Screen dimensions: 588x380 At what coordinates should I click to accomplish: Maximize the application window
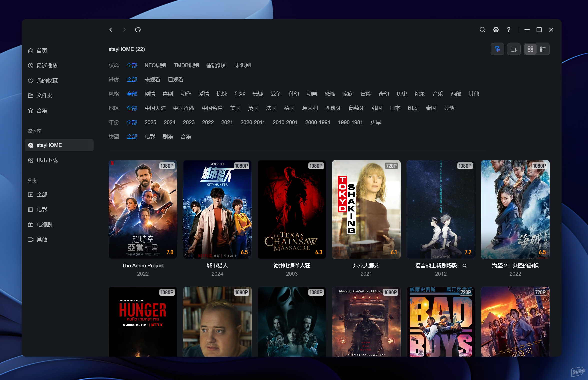(539, 30)
